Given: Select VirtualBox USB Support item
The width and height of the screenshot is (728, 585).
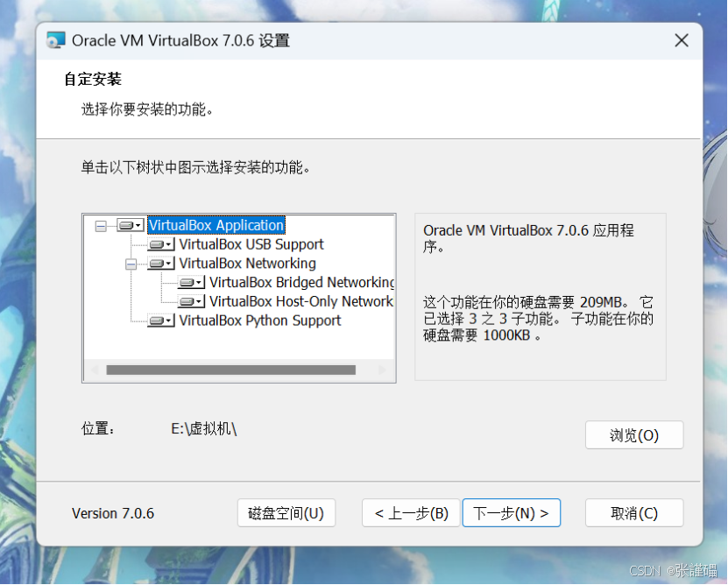Looking at the screenshot, I should click(251, 244).
